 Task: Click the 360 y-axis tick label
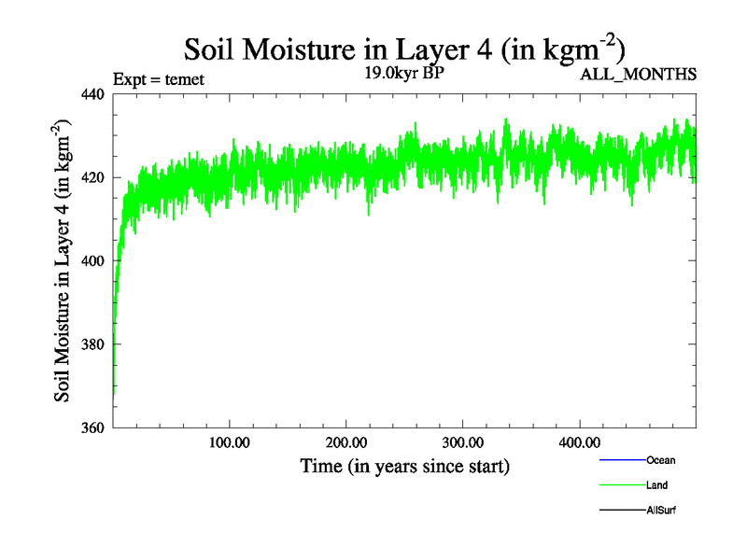coord(93,427)
